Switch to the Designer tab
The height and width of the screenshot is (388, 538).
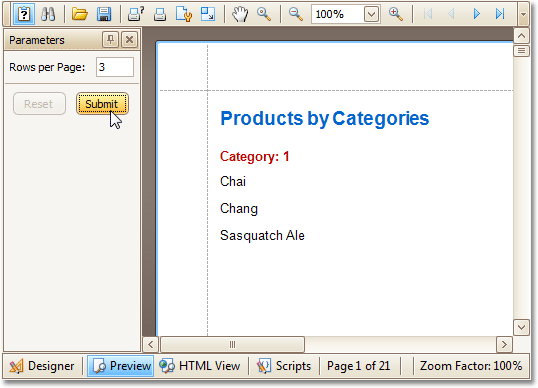coord(42,366)
